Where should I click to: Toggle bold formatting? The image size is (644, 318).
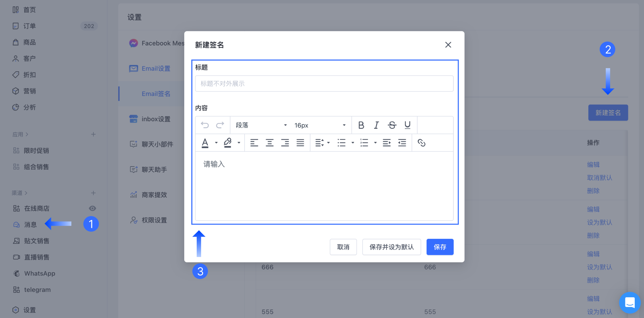[x=361, y=125]
